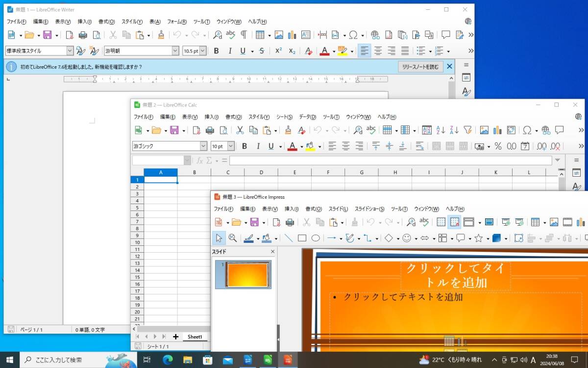
Task: Open Microsoft Edge from the taskbar
Action: click(168, 360)
